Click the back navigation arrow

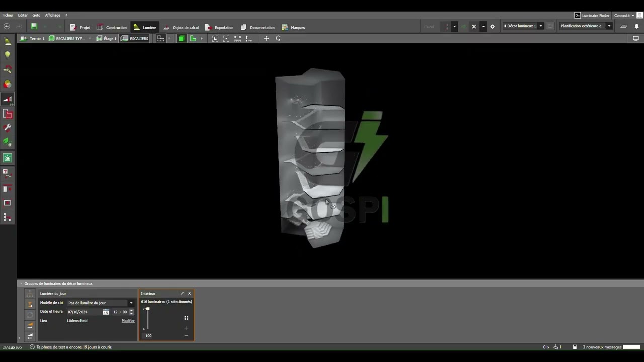[7, 26]
